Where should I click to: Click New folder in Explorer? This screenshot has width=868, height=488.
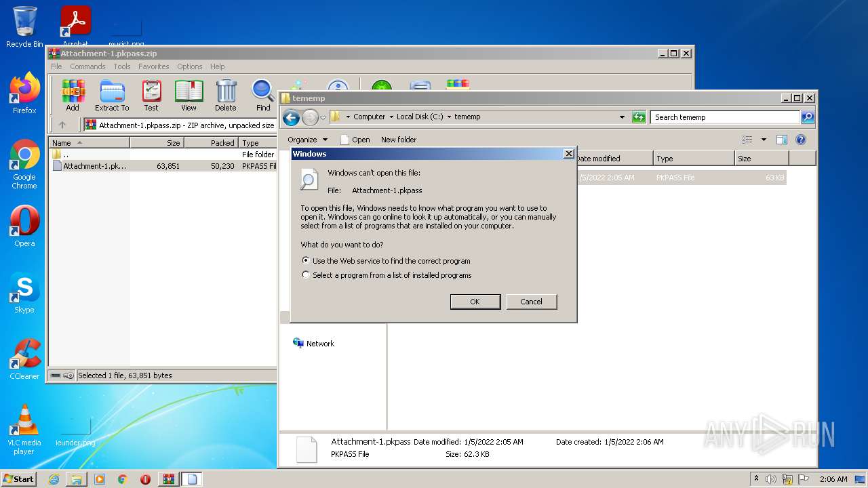(x=399, y=140)
